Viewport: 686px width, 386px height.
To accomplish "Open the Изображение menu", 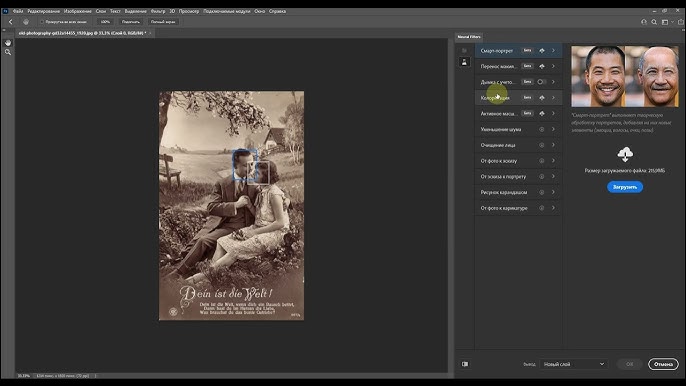I will coord(77,11).
